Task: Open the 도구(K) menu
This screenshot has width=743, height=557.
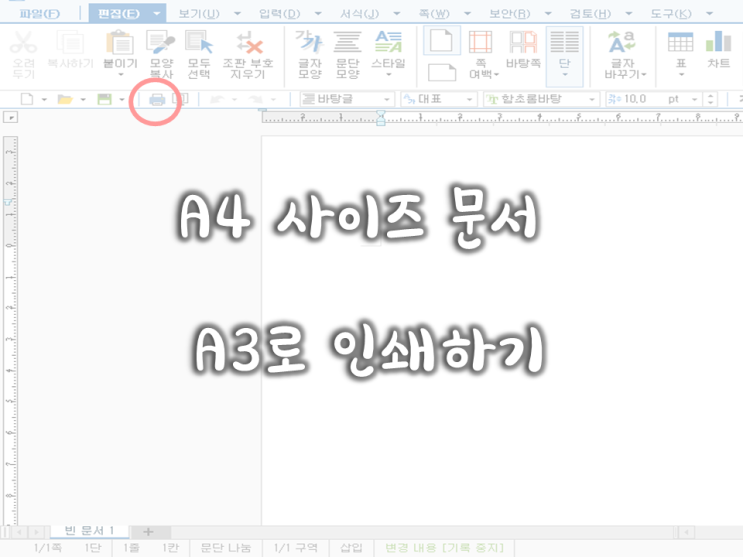Action: (671, 13)
